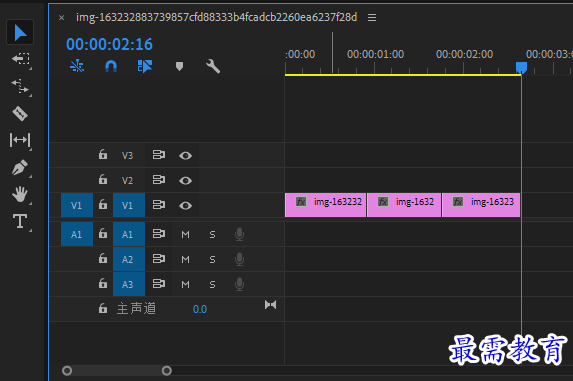Click ruler at 00:00:02:00
This screenshot has height=381, width=573.
(x=464, y=55)
